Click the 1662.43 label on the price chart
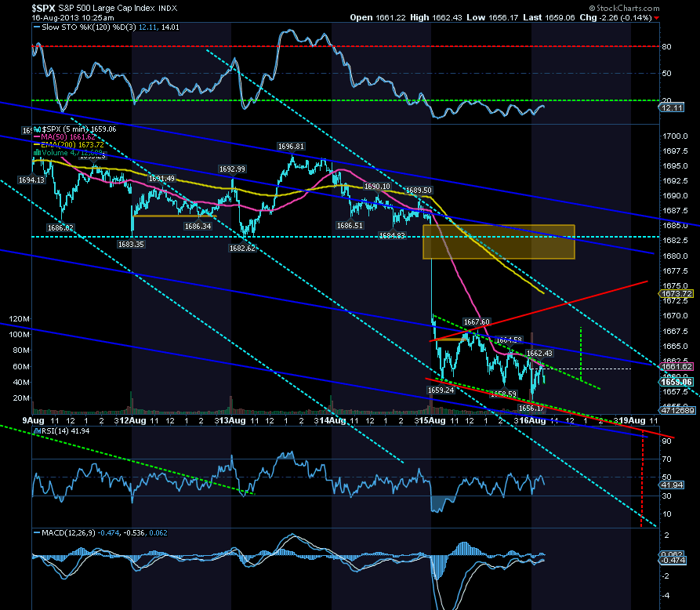The height and width of the screenshot is (610, 700). tap(539, 354)
